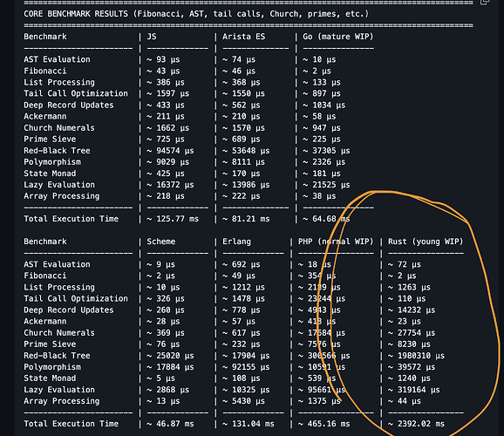Click the Arista ES value 53648 µs

(246, 151)
